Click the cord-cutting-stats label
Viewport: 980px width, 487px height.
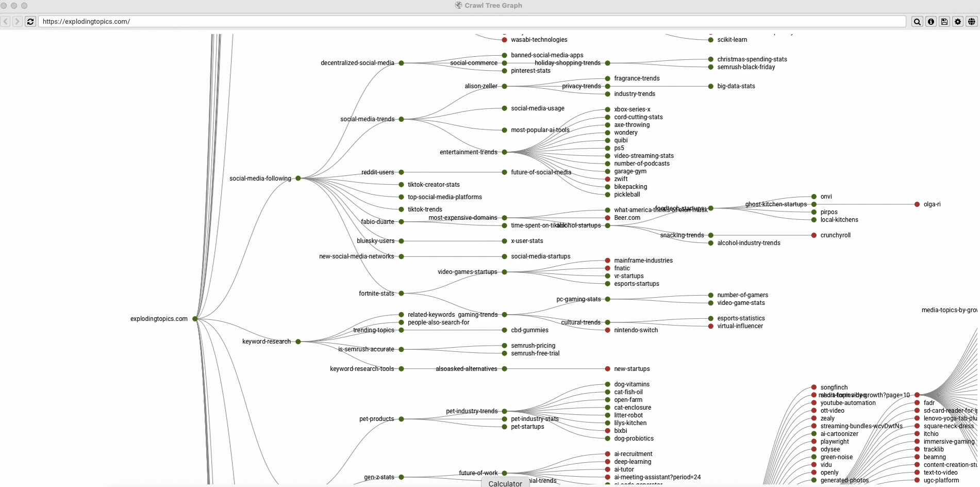point(638,117)
